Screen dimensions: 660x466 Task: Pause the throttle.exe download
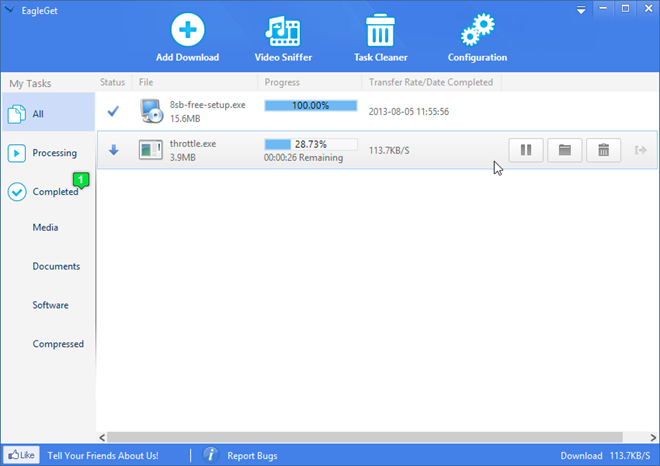(x=526, y=150)
